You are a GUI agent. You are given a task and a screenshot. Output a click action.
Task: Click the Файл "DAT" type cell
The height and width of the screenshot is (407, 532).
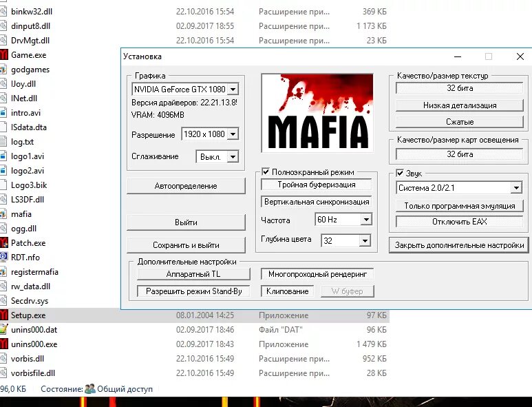[x=281, y=330]
